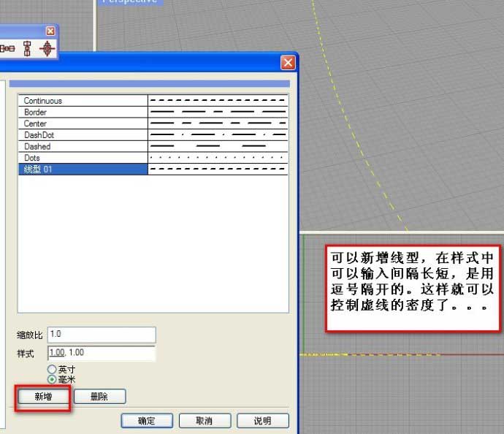This screenshot has height=434, width=504.
Task: Click the align both centers crosshair icon
Action: 47,48
